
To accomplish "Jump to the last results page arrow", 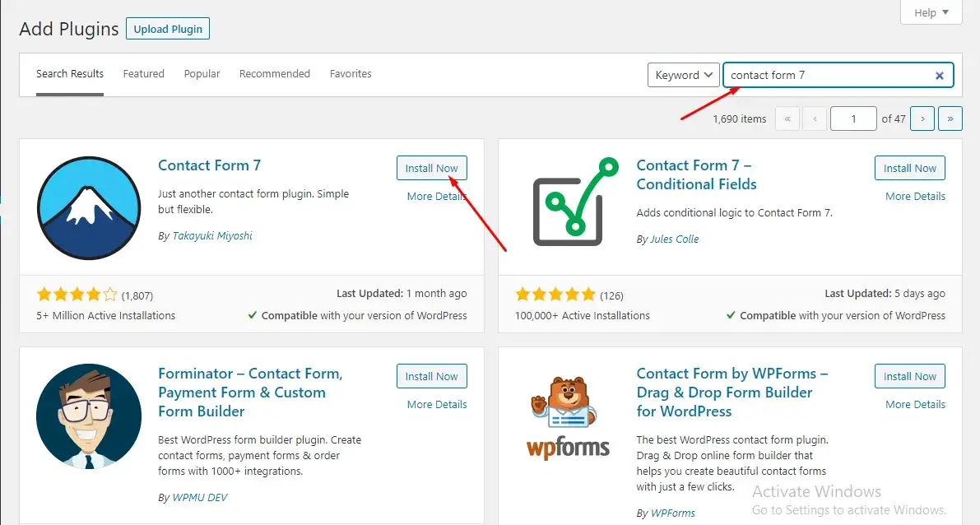I will [950, 119].
